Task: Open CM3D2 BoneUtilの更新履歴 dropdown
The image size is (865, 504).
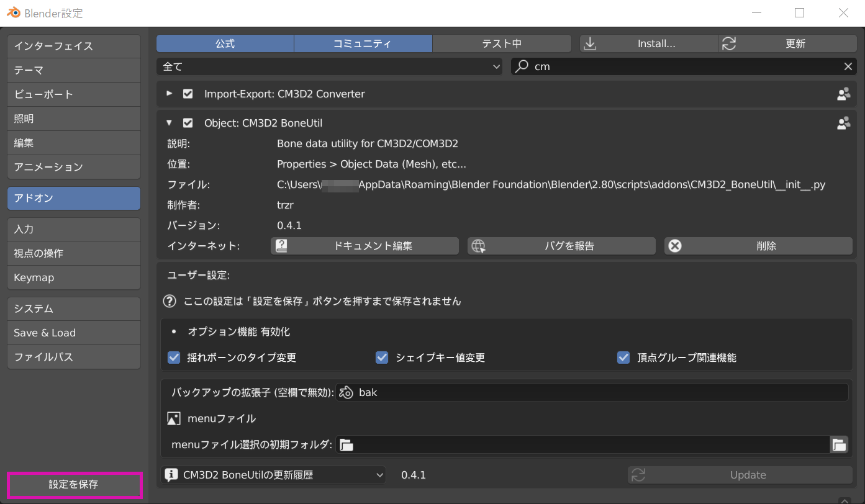Action: pyautogui.click(x=273, y=475)
